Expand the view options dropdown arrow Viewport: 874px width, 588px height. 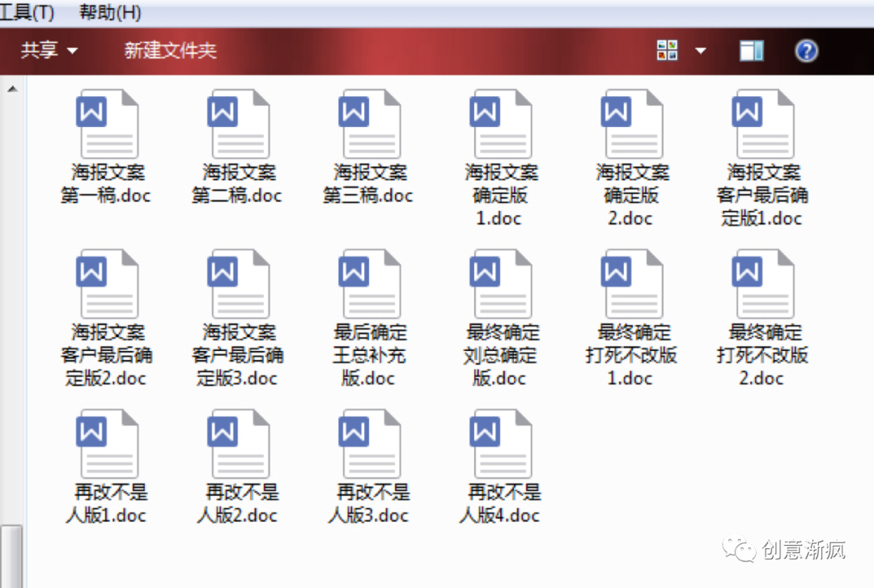701,51
